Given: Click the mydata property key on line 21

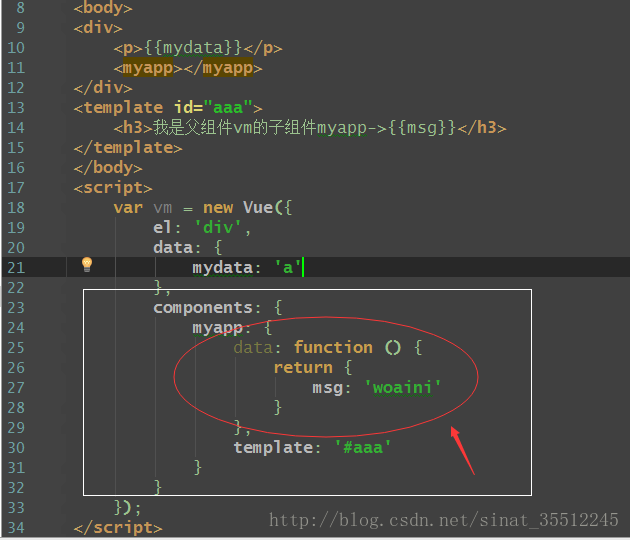Looking at the screenshot, I should pos(222,268).
